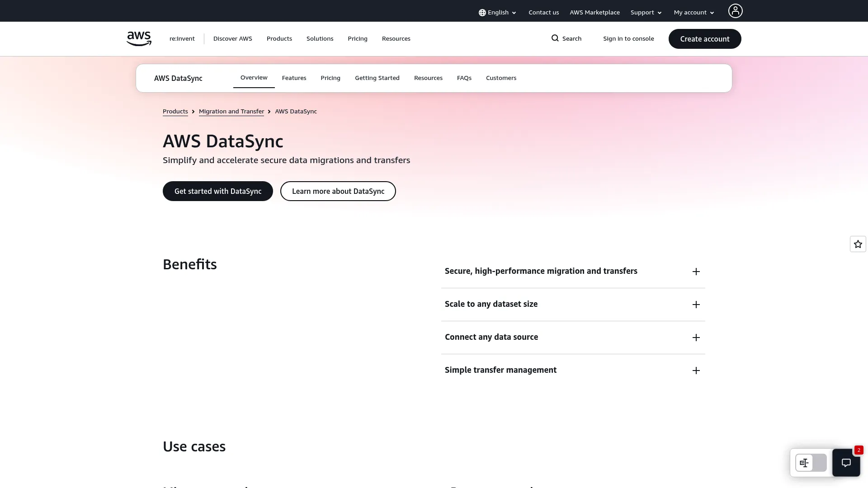Open the AWS Marketplace link
The image size is (868, 488).
(x=594, y=13)
